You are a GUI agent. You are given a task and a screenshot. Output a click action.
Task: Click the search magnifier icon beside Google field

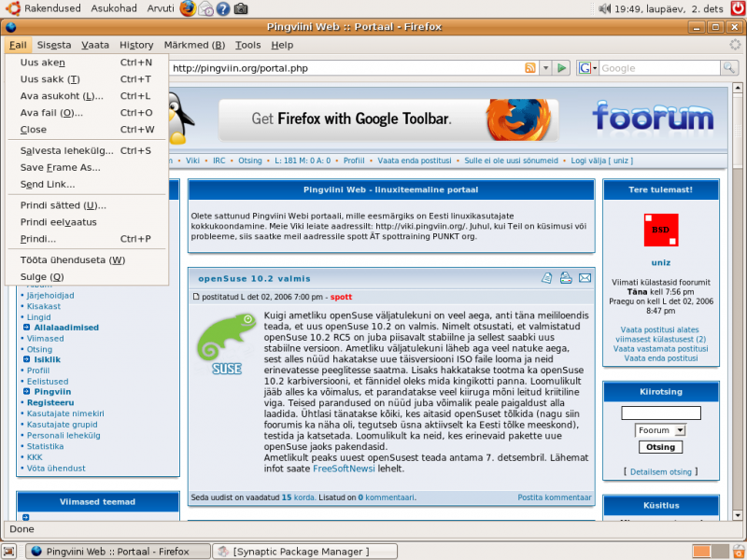pyautogui.click(x=729, y=68)
